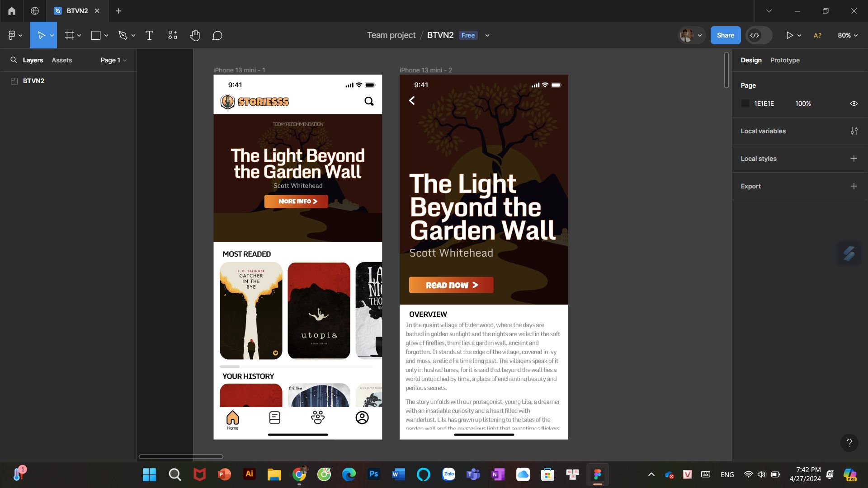Switch to the Prototype tab
The height and width of the screenshot is (488, 868).
[785, 60]
